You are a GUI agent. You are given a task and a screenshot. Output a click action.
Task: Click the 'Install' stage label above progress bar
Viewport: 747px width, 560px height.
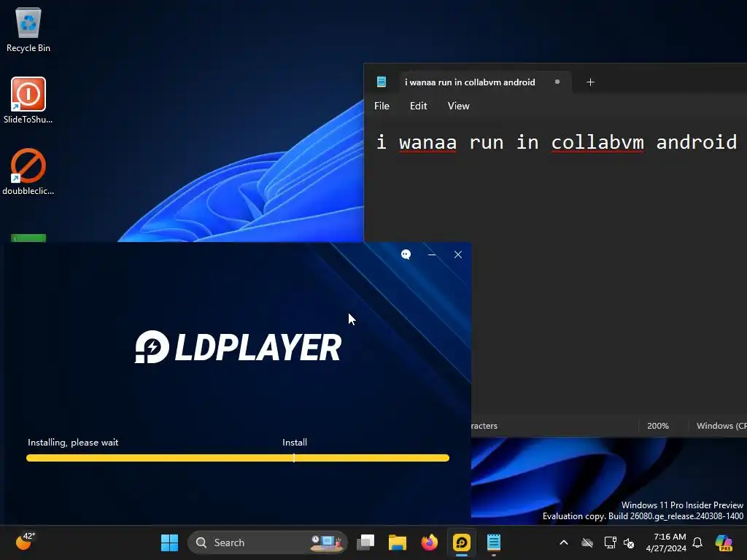[295, 443]
